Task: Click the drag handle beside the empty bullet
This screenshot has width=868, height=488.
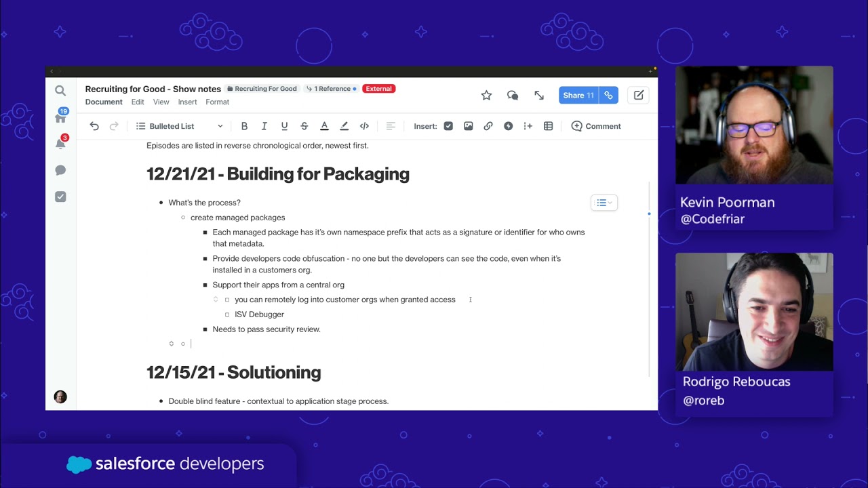Action: point(171,344)
